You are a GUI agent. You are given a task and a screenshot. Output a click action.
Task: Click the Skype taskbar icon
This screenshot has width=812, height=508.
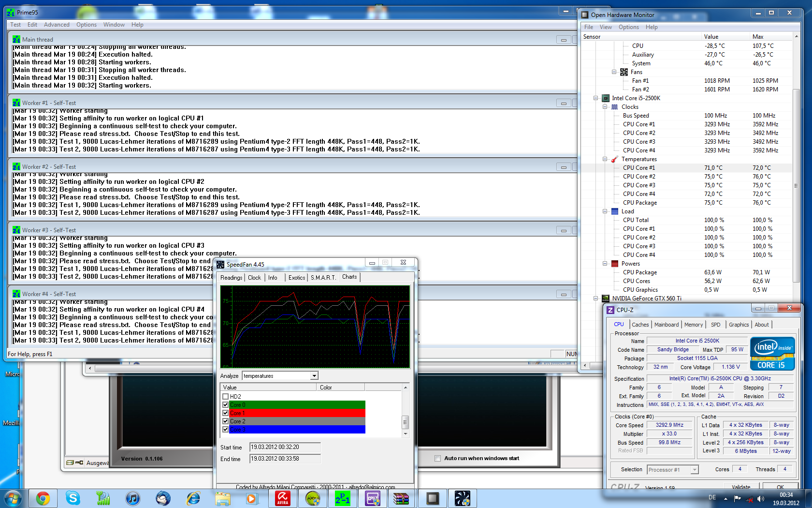73,498
